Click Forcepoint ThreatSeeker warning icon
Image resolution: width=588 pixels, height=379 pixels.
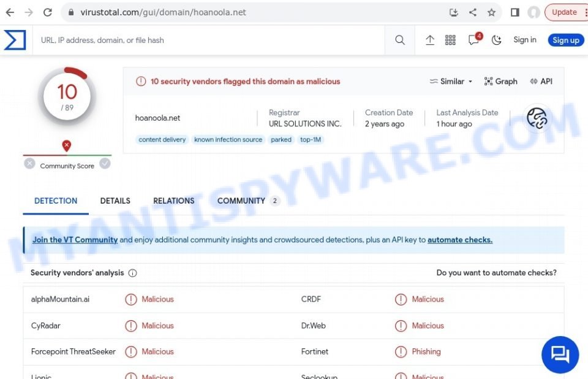pos(131,351)
